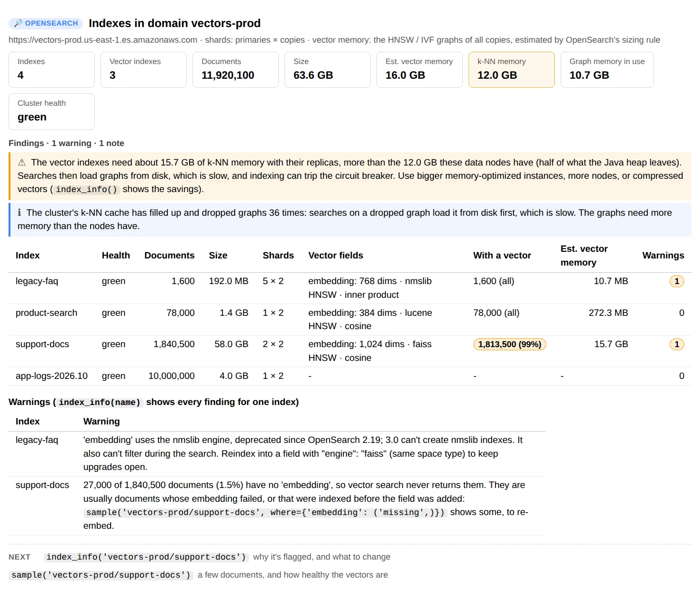The height and width of the screenshot is (589, 700).
Task: Click the Vector fields column header
Action: [x=336, y=256]
